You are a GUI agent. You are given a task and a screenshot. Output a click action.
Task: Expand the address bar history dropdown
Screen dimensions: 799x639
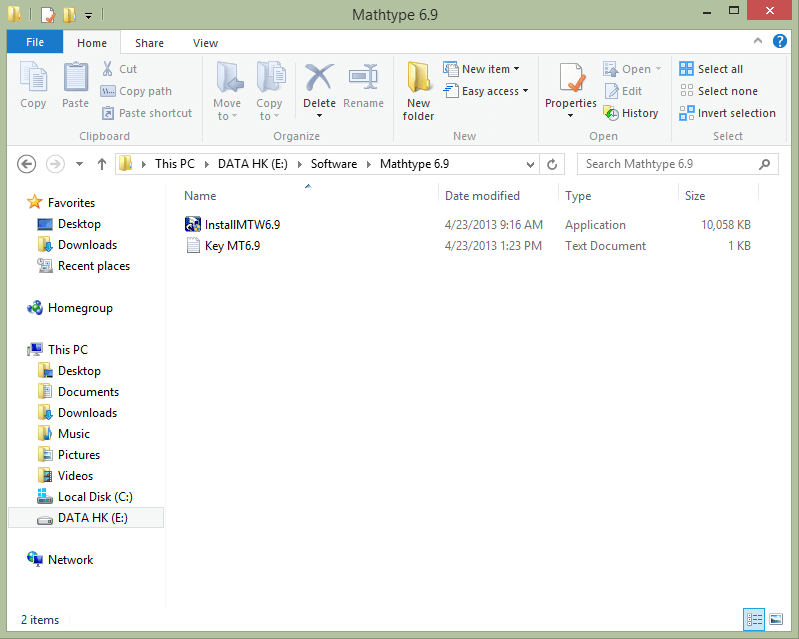[530, 164]
